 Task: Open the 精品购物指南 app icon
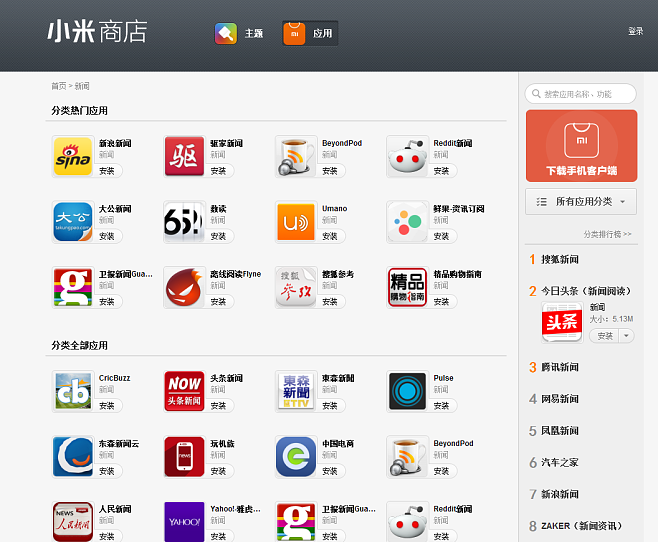click(x=407, y=287)
